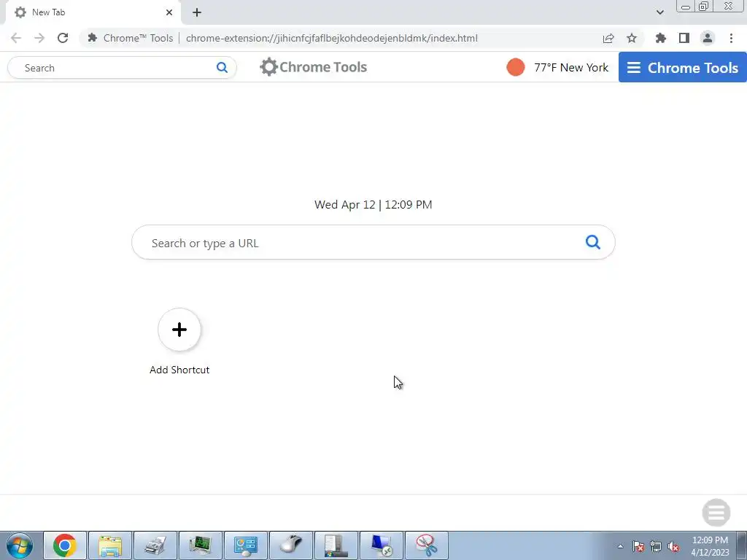747x560 pixels.
Task: Click the address bar URL
Action: point(332,38)
